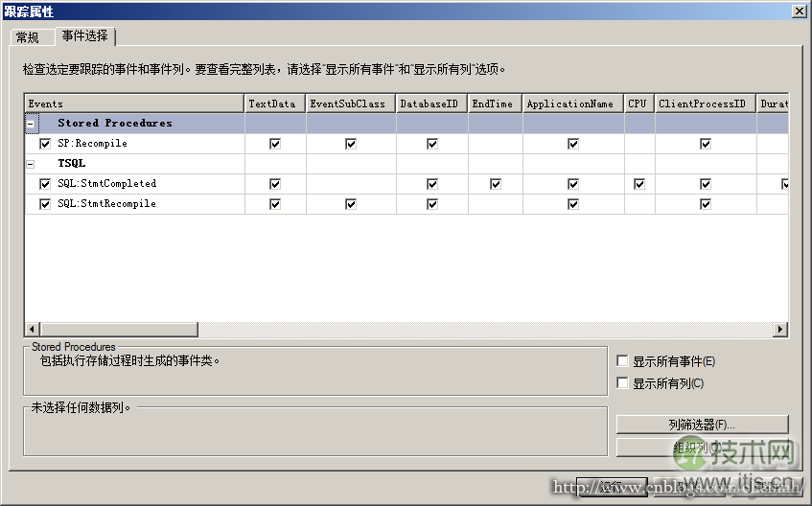Toggle ApplicationName for SP:Recompile
Viewport: 812px width, 506px height.
(572, 144)
